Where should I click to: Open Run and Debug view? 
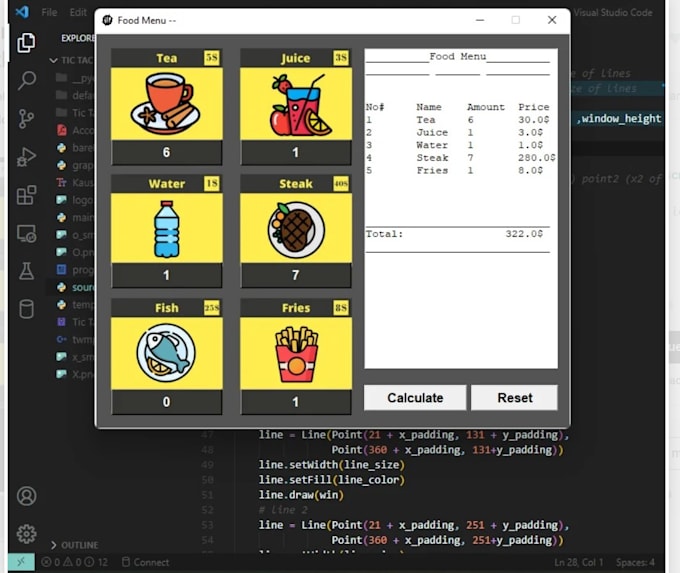27,156
